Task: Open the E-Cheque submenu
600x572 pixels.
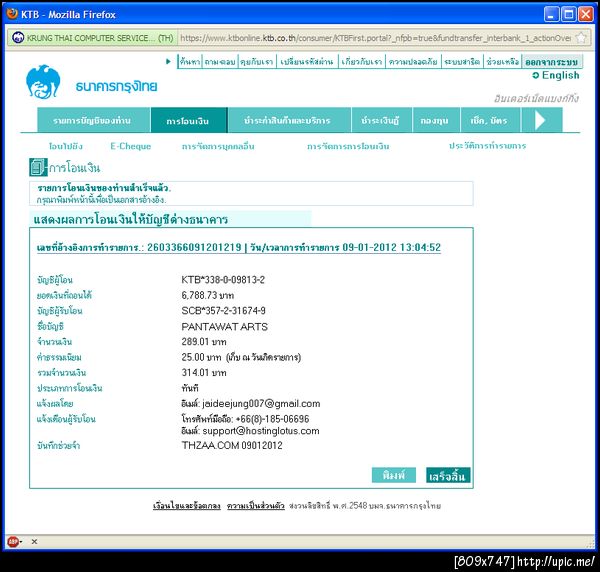Action: [130, 146]
